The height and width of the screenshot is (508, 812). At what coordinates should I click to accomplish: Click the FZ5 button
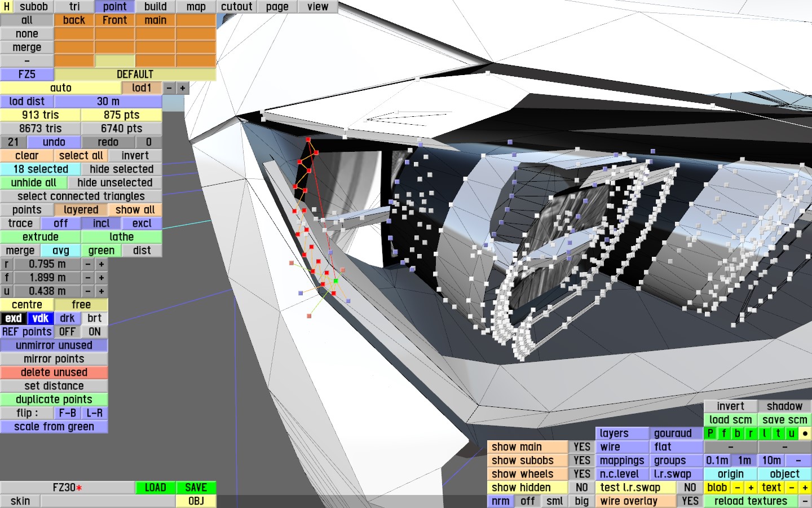point(27,75)
